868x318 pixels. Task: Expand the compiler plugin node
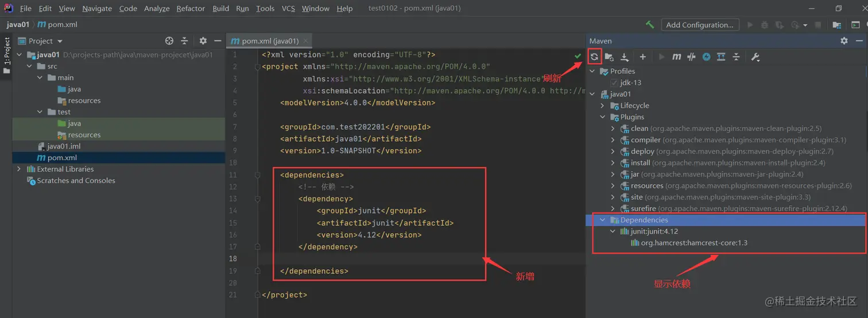pos(613,140)
